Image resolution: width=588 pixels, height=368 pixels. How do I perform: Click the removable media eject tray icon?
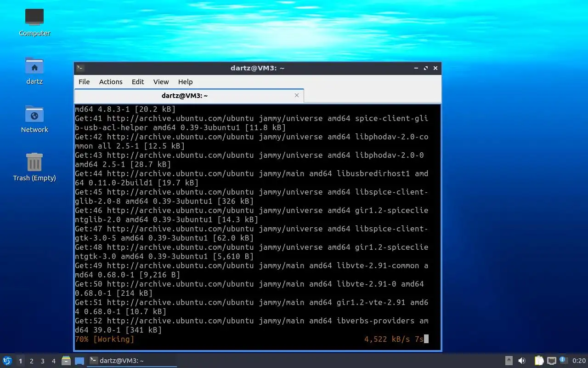[509, 361]
